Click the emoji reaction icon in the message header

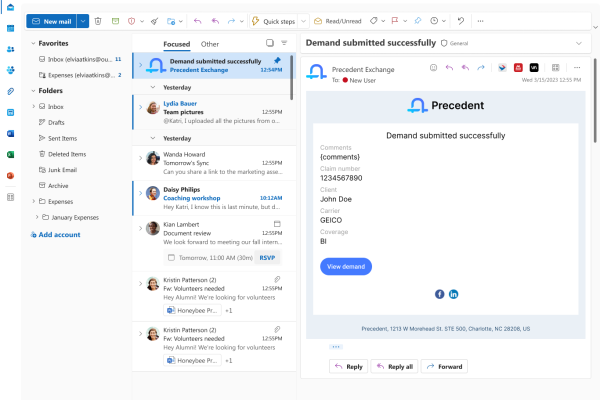[x=434, y=68]
